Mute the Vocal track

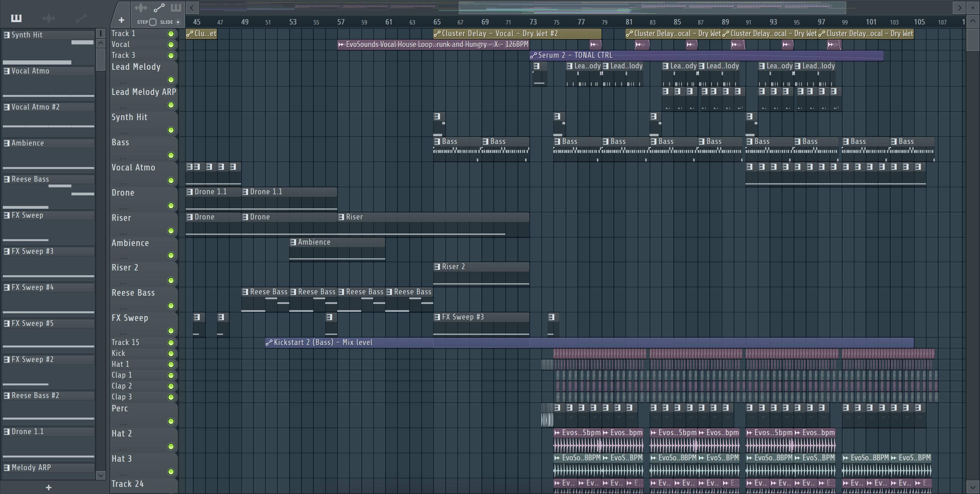click(x=171, y=45)
